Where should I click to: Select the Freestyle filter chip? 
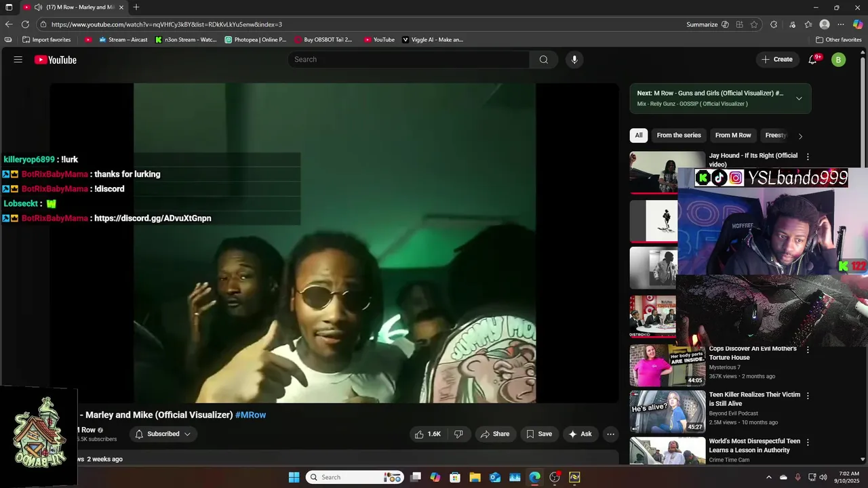pos(776,136)
